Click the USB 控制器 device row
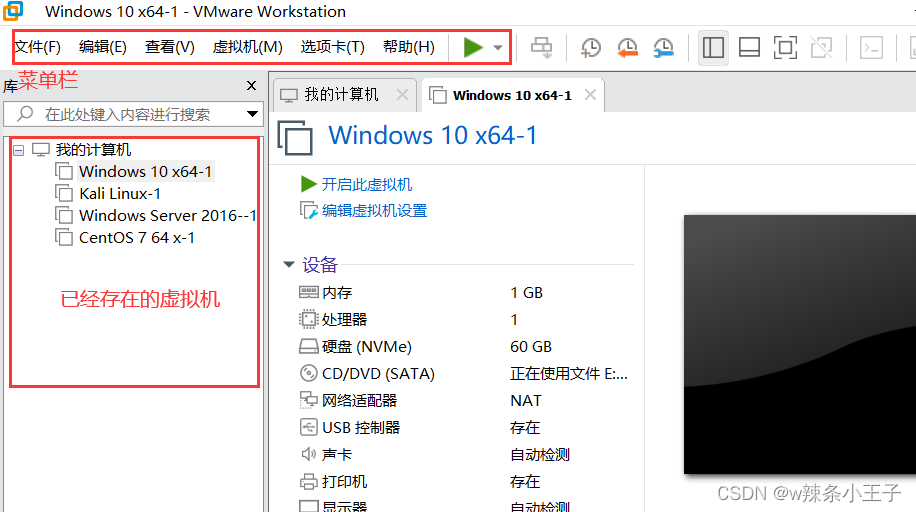Image resolution: width=916 pixels, height=512 pixels. pos(466,427)
